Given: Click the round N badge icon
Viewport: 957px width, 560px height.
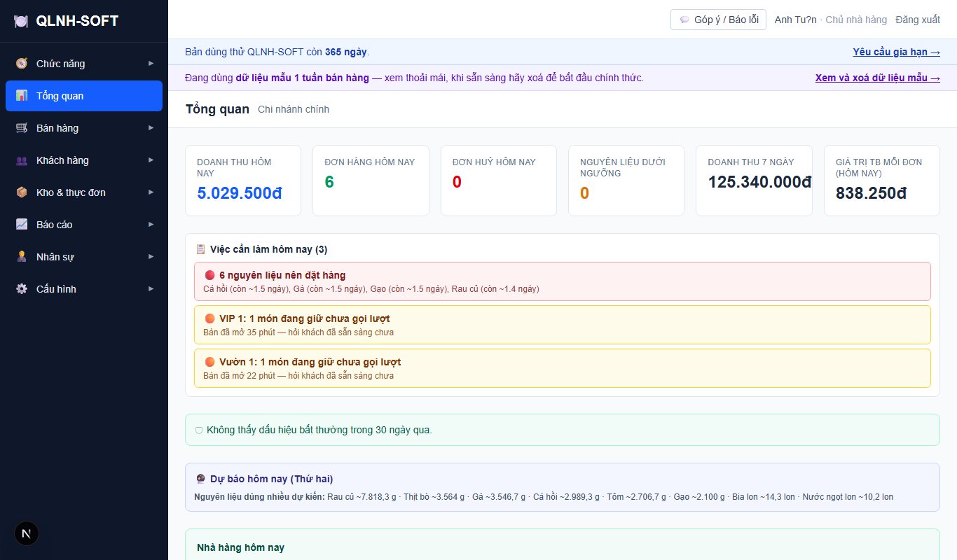Looking at the screenshot, I should (27, 533).
